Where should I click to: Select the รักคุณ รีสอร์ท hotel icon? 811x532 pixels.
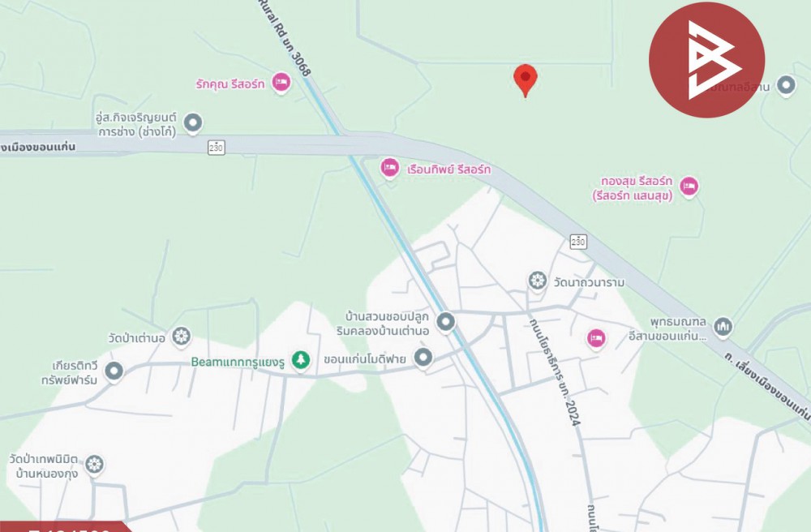coord(281,82)
